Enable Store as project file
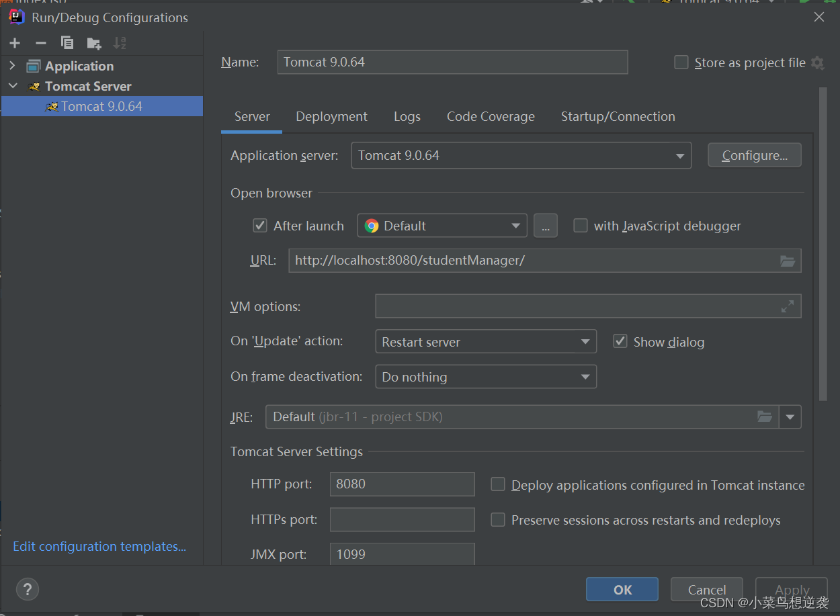 click(681, 62)
